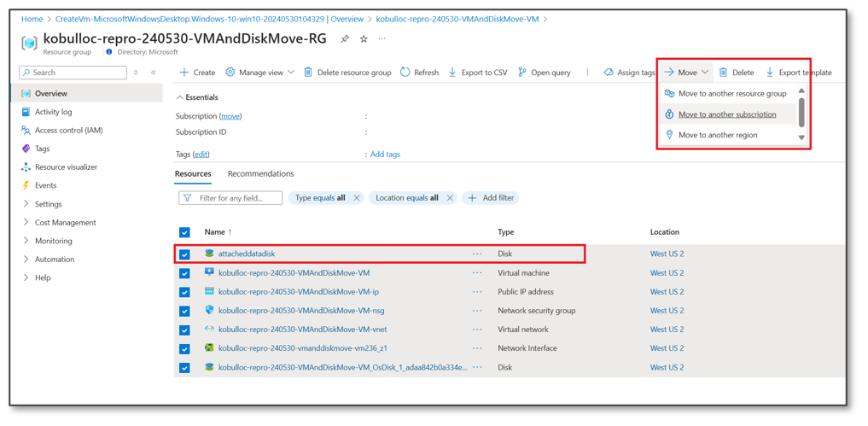This screenshot has height=426, width=868.
Task: Click the Add filter button
Action: 491,198
